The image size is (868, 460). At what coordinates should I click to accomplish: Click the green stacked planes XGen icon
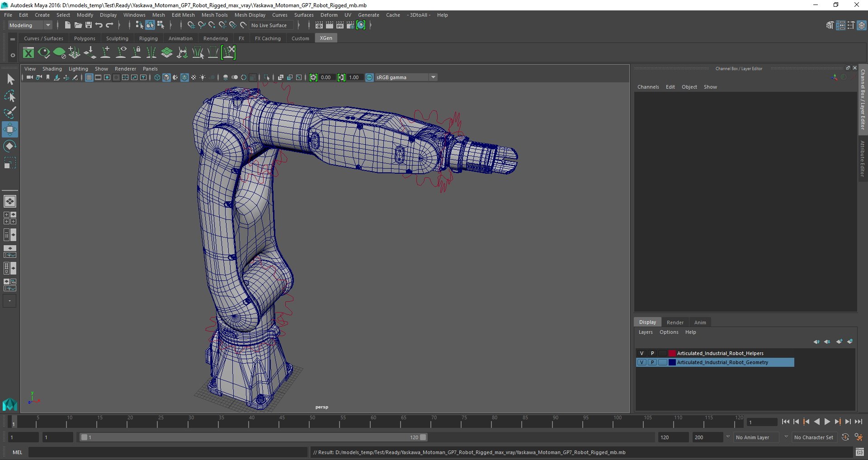[x=167, y=53]
